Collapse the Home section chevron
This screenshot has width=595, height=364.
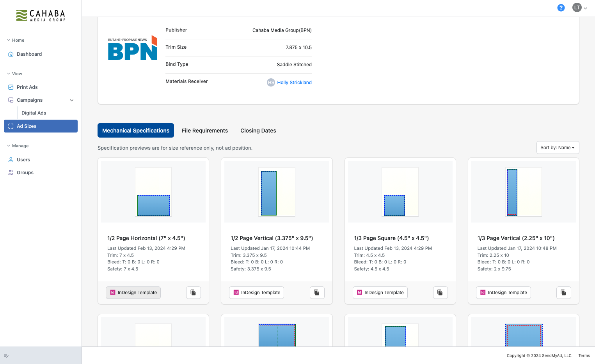pos(9,40)
